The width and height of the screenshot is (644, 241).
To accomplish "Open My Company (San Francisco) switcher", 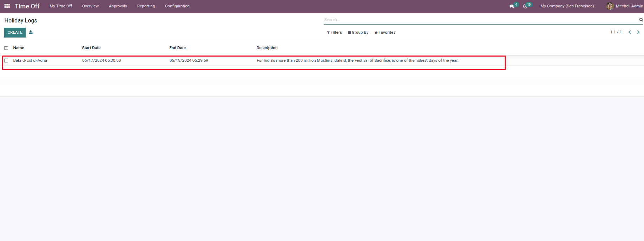I will click(x=567, y=6).
